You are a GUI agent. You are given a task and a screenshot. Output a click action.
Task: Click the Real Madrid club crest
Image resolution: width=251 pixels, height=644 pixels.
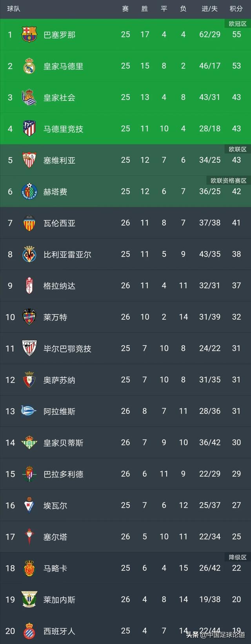29,66
